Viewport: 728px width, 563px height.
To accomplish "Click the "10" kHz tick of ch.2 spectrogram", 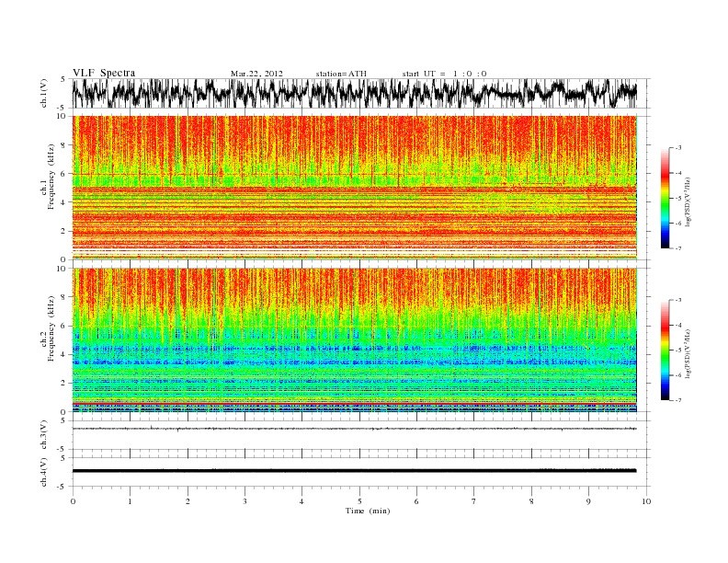I will (62, 269).
